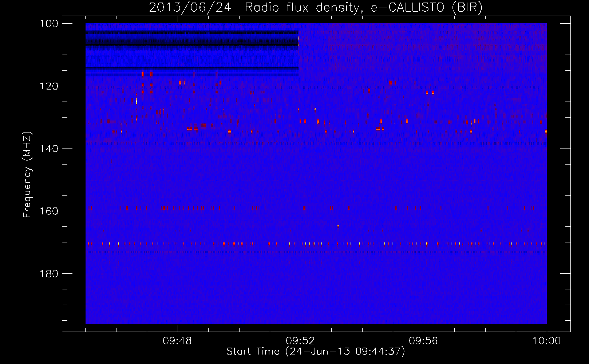Click the 10:00 time tick label
This screenshot has width=589, height=364.
[x=546, y=341]
